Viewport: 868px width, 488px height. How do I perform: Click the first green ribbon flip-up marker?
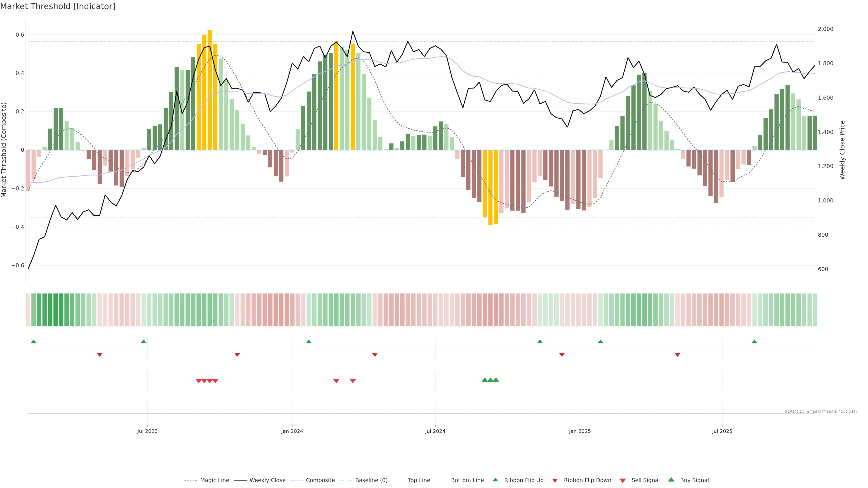(33, 342)
